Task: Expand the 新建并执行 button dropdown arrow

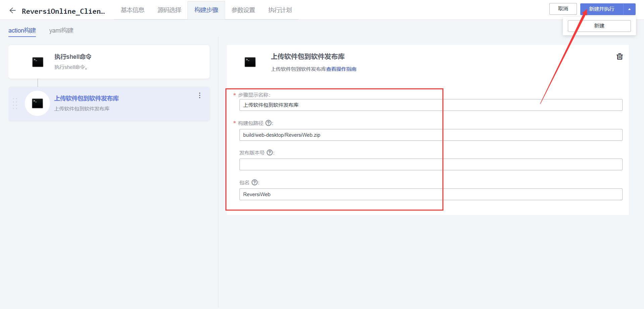Action: tap(630, 9)
